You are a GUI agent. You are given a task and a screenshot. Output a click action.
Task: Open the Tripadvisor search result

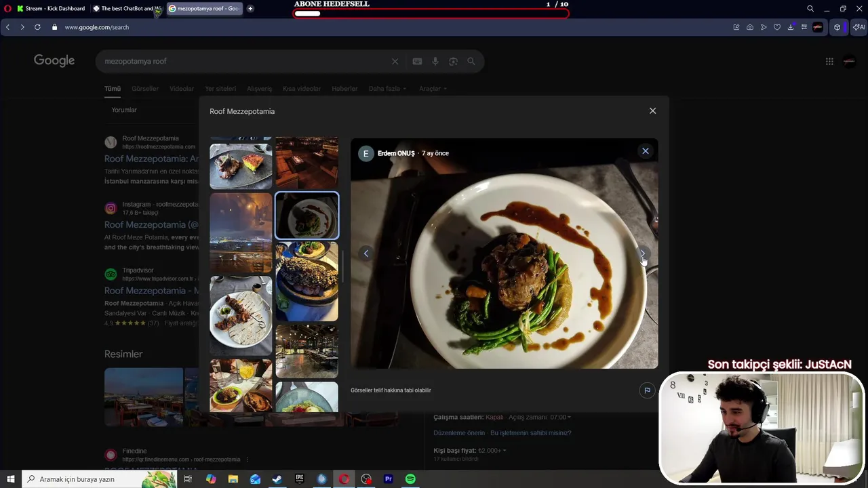coord(151,291)
